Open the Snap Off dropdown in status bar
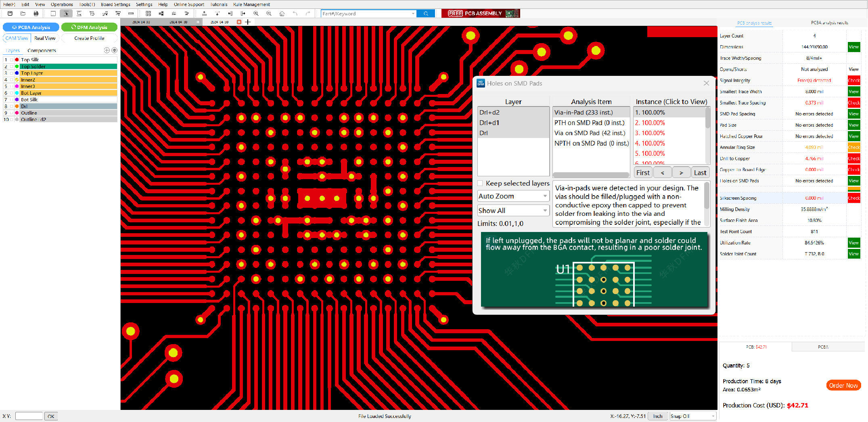The image size is (868, 422). [692, 416]
